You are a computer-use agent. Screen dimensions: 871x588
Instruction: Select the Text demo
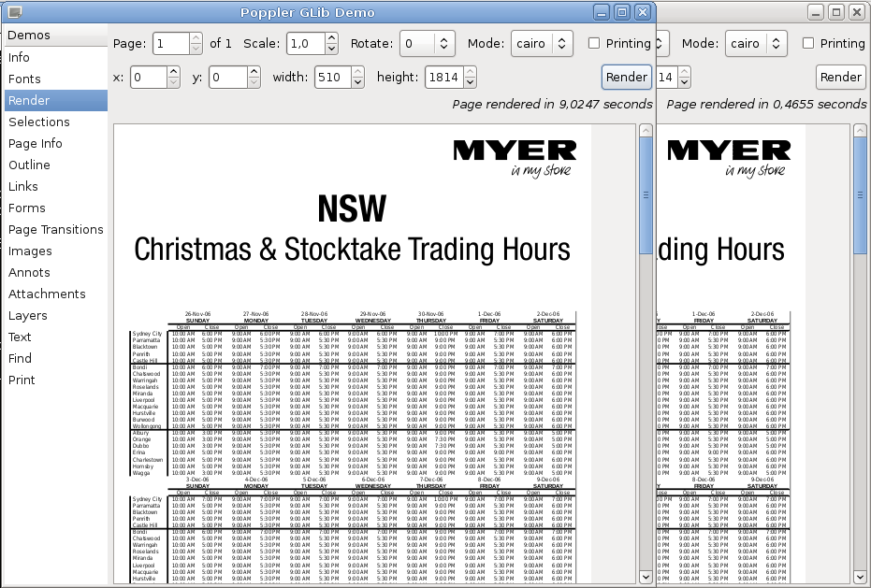(55, 337)
